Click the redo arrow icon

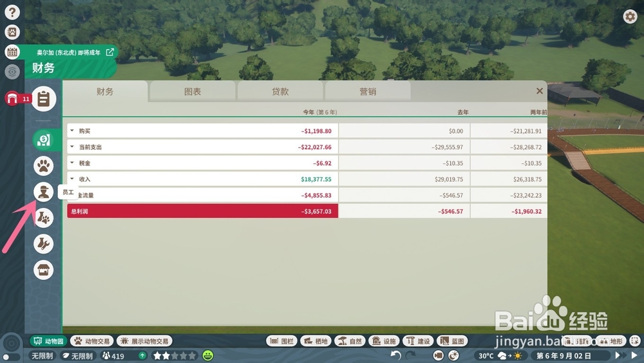410,355
